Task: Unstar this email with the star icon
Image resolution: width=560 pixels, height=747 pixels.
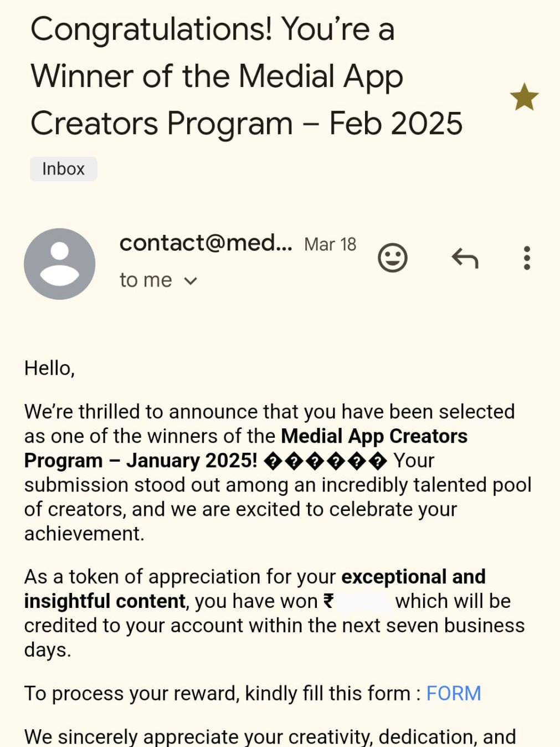Action: (x=524, y=98)
